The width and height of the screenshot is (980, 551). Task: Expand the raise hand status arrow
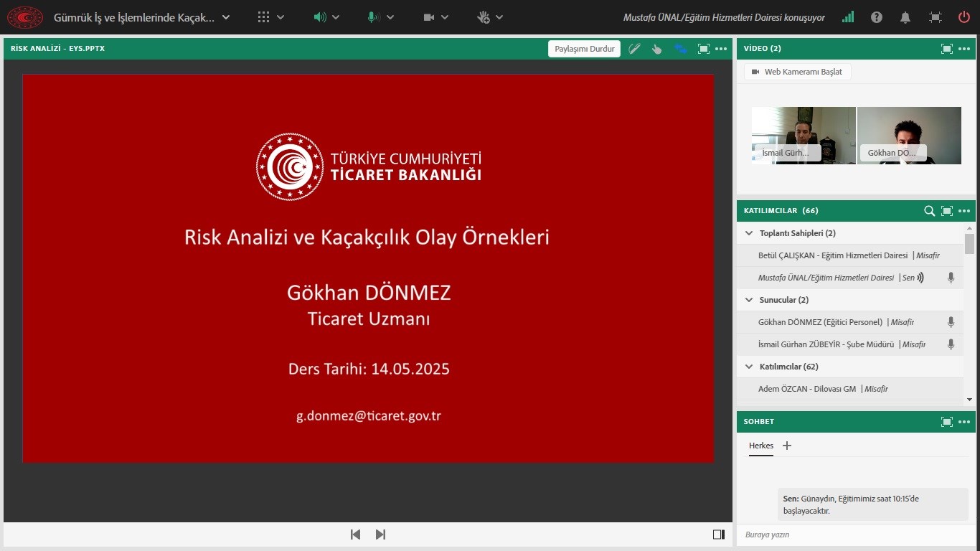pyautogui.click(x=499, y=17)
